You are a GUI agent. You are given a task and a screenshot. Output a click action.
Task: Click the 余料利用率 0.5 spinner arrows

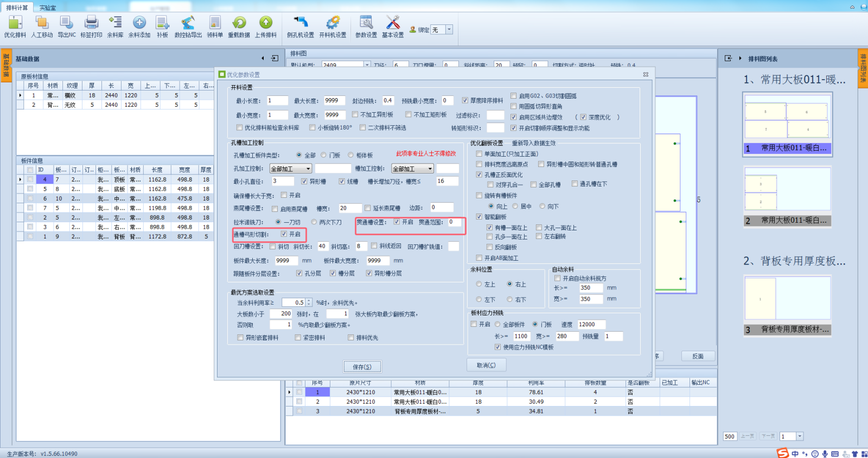[x=309, y=302]
